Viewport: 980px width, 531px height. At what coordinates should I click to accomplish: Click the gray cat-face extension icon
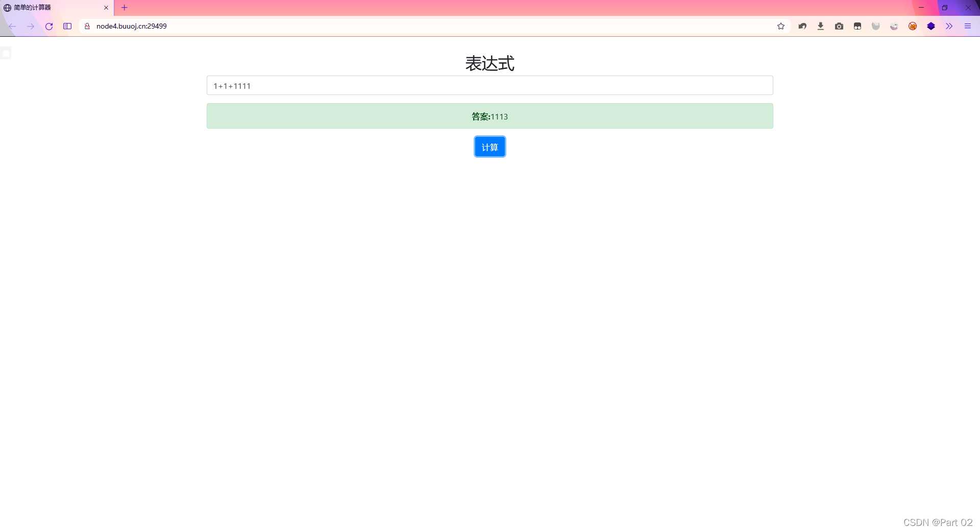(x=876, y=26)
